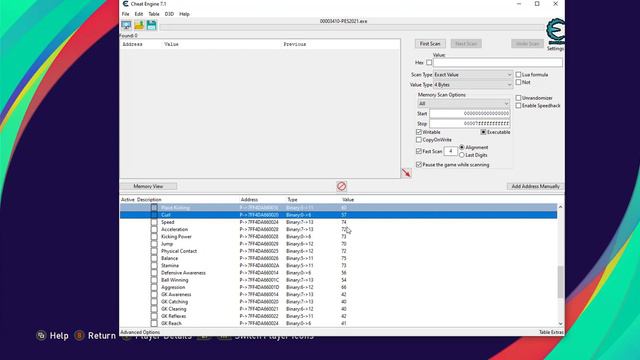
Task: Activate the Acceleration row checkbox
Action: click(154, 229)
